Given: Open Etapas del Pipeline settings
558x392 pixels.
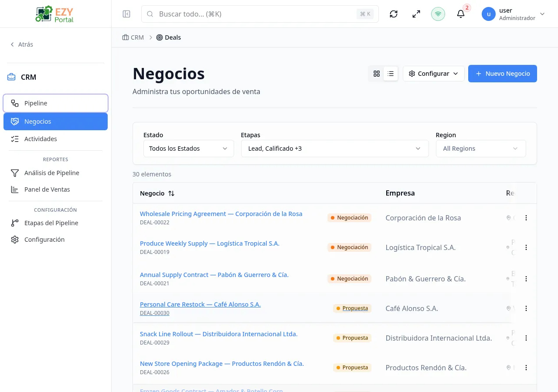Looking at the screenshot, I should point(55,223).
